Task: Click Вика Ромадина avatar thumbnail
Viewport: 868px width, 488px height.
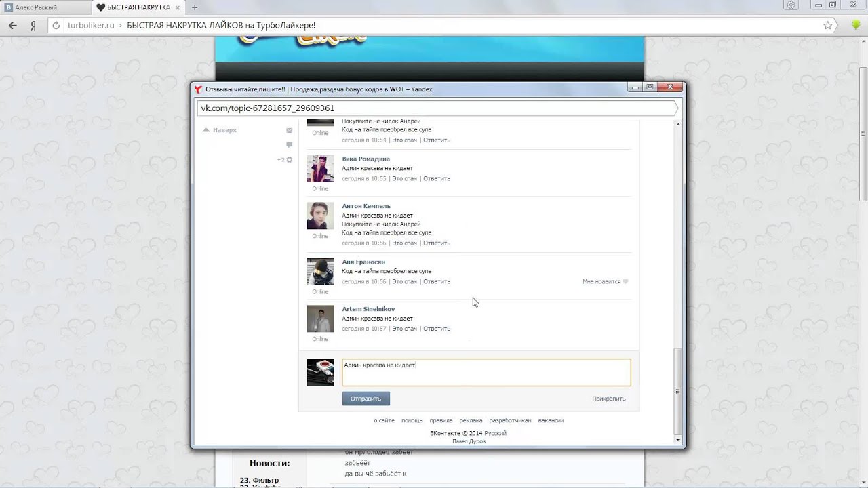Action: pos(321,169)
